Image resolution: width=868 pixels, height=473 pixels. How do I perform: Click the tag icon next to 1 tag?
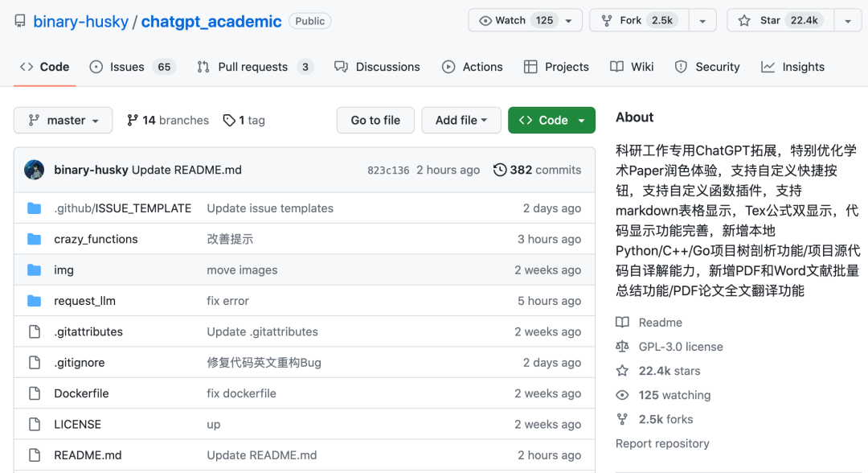229,121
